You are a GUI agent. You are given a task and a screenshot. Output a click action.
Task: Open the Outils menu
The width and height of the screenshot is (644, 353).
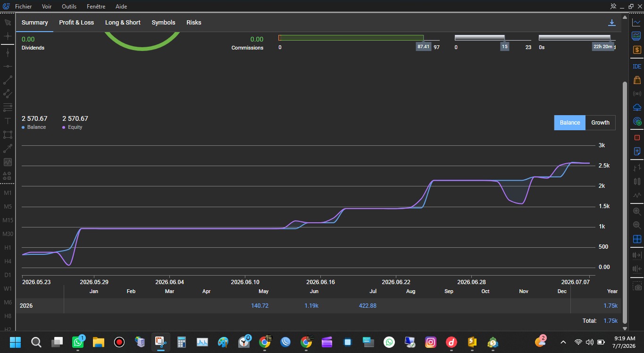click(x=69, y=7)
